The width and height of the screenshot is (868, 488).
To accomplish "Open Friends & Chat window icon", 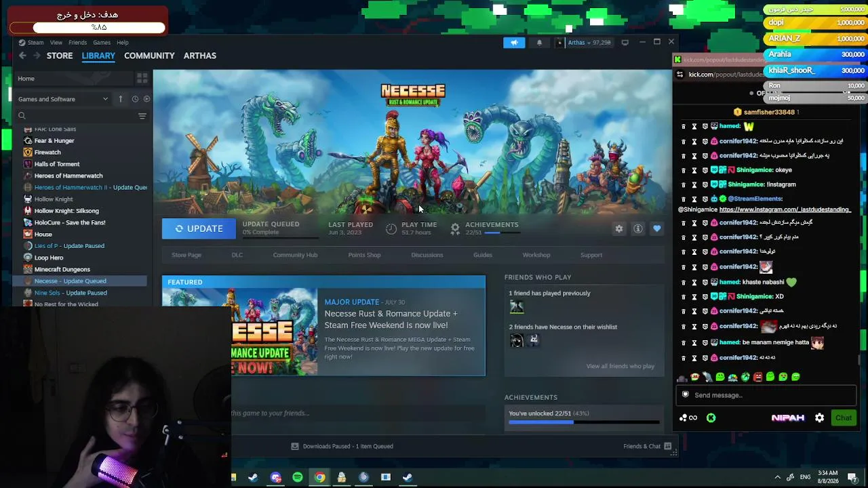I will [x=668, y=446].
